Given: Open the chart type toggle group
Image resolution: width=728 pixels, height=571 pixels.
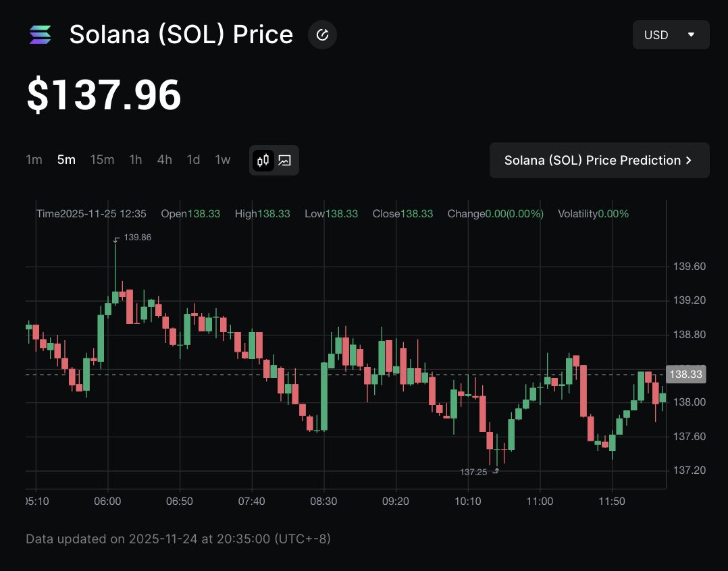Looking at the screenshot, I should [x=274, y=160].
